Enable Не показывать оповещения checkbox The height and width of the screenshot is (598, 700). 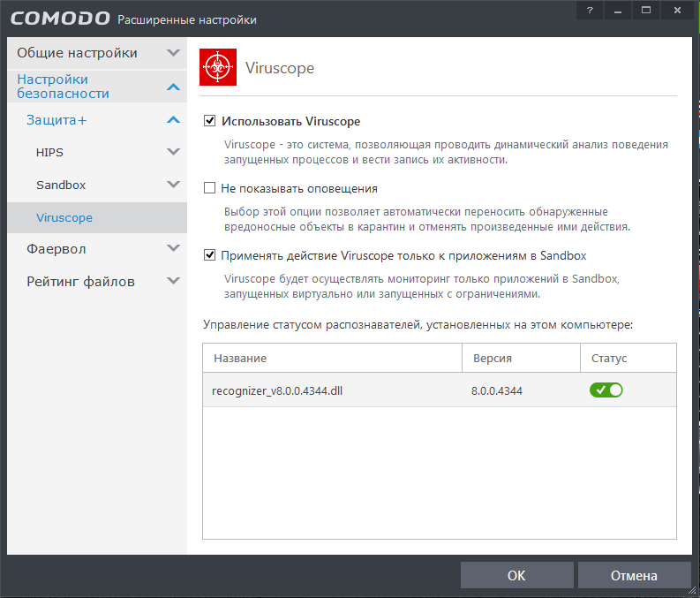pos(210,188)
